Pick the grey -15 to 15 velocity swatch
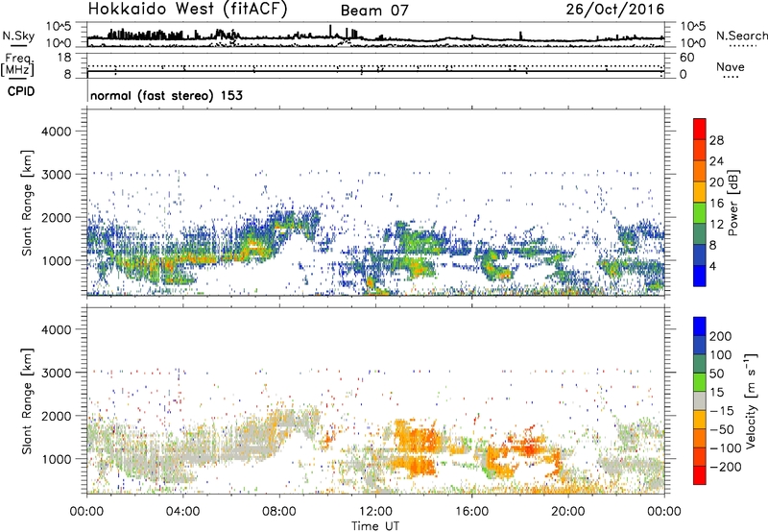The height and width of the screenshot is (532, 768). click(x=700, y=400)
